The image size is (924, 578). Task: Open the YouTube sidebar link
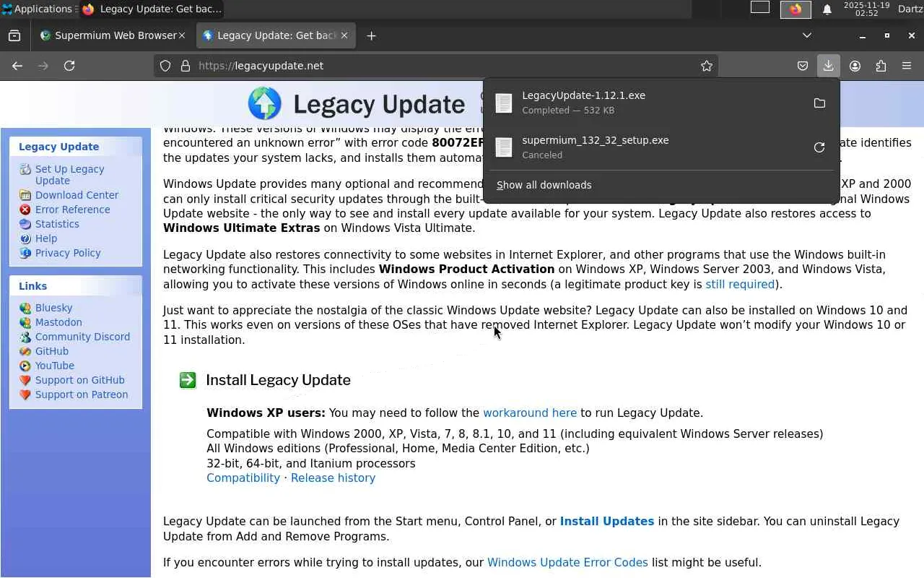pyautogui.click(x=55, y=366)
